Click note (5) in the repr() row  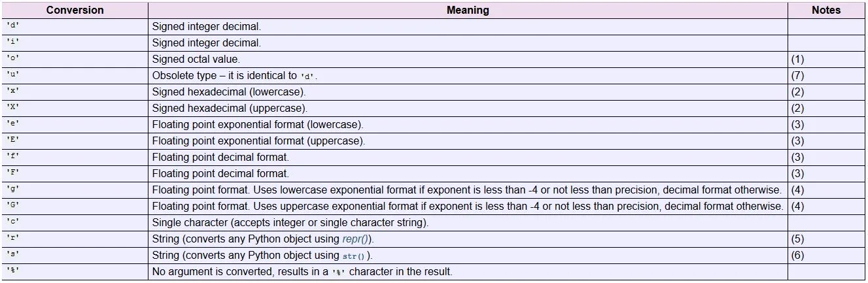[x=797, y=239]
